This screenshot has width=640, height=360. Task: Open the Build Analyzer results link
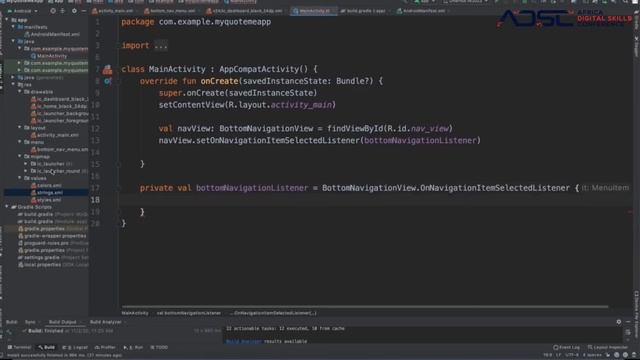[244, 341]
